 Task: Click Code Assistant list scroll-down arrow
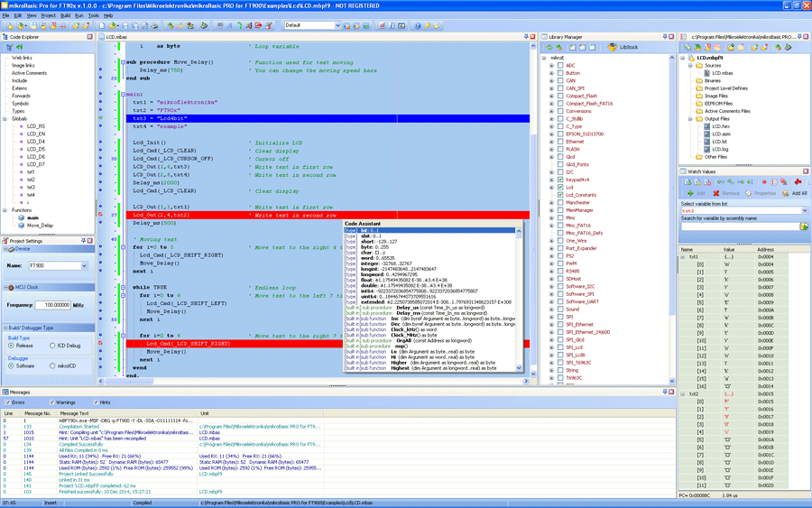[x=519, y=367]
